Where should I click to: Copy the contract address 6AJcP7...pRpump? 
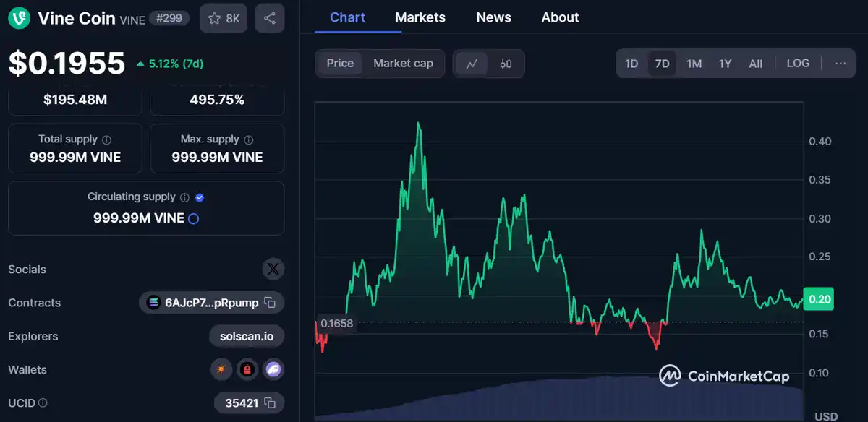pos(270,303)
